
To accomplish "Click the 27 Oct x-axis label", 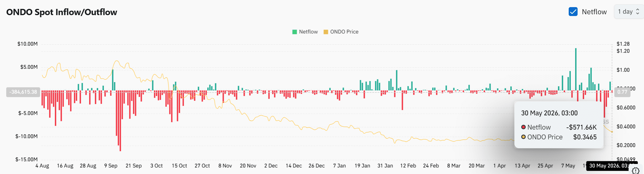I will [202, 166].
